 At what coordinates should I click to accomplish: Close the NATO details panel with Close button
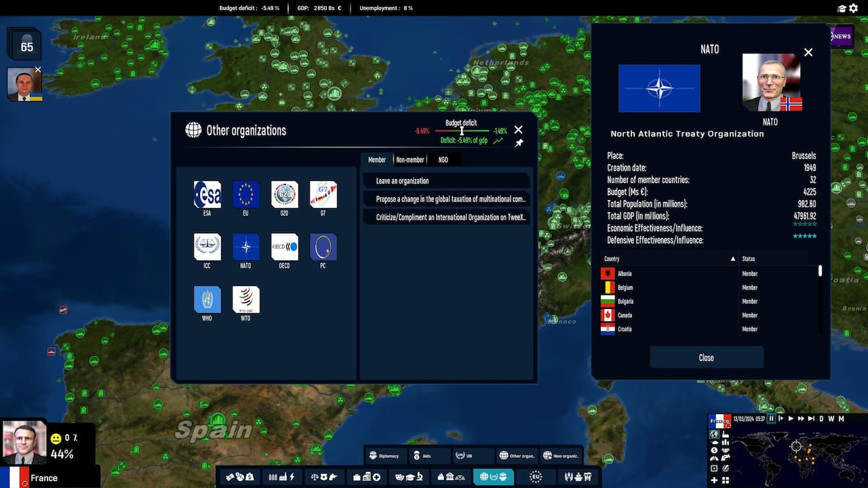(707, 357)
